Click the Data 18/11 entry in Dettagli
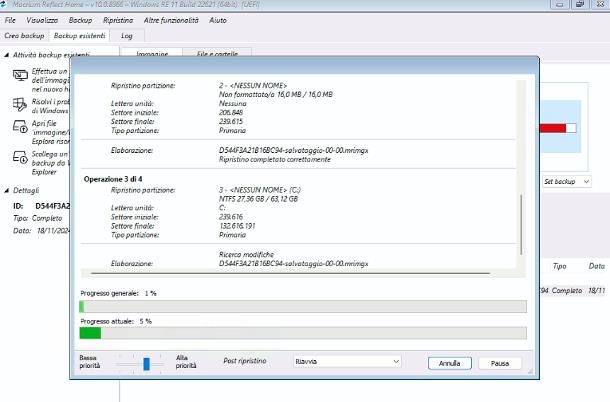Image resolution: width=610 pixels, height=402 pixels. (x=42, y=231)
